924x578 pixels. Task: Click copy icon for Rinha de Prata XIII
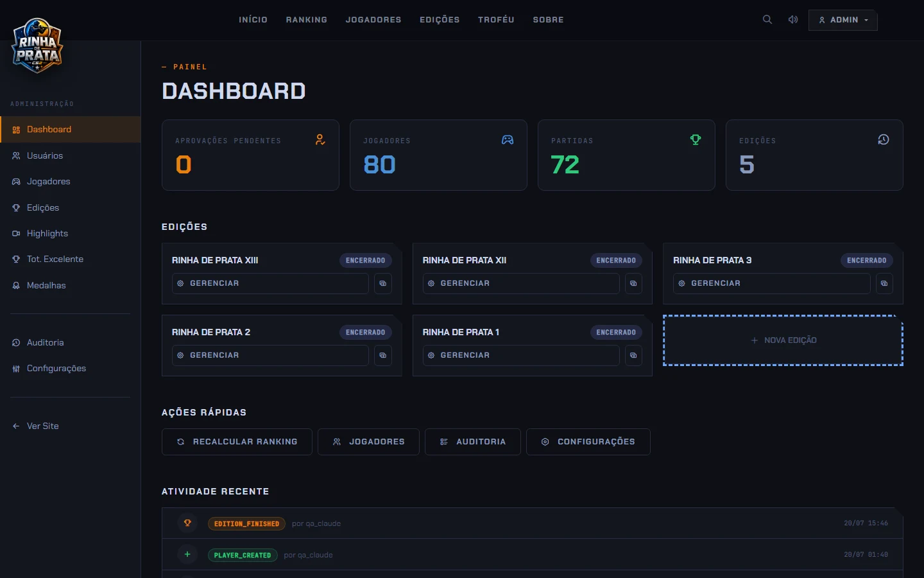click(x=383, y=283)
